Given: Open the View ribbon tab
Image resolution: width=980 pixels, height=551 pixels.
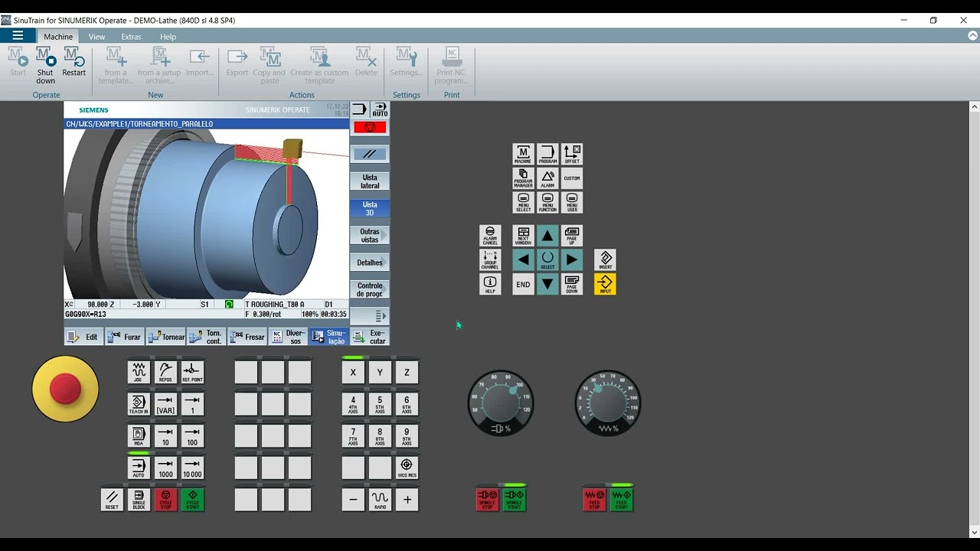Looking at the screenshot, I should tap(96, 37).
